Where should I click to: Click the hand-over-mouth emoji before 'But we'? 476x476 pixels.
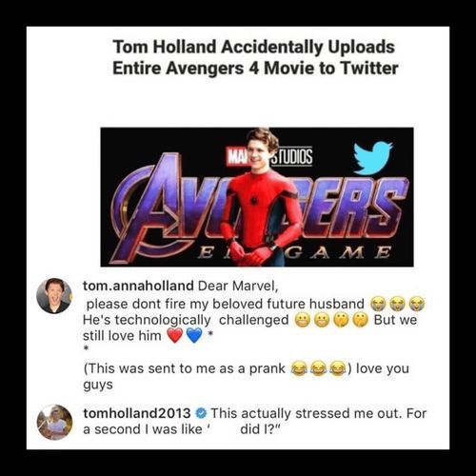coord(360,320)
